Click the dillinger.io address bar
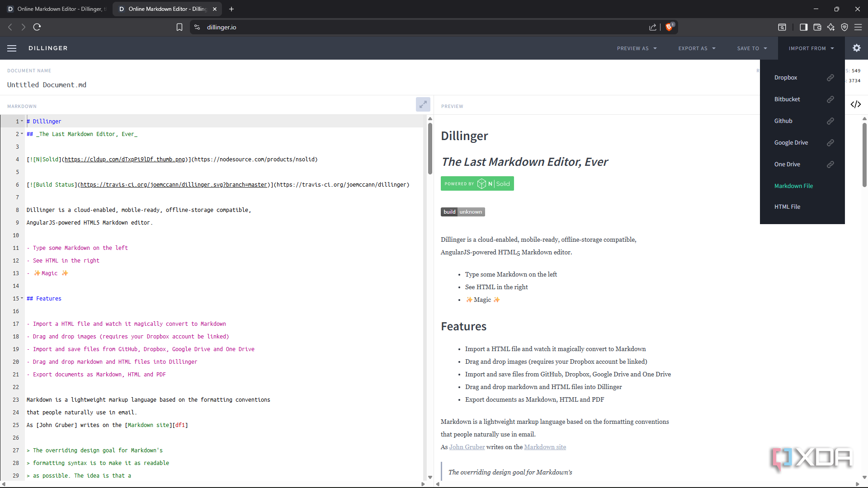868x488 pixels. pyautogui.click(x=222, y=27)
